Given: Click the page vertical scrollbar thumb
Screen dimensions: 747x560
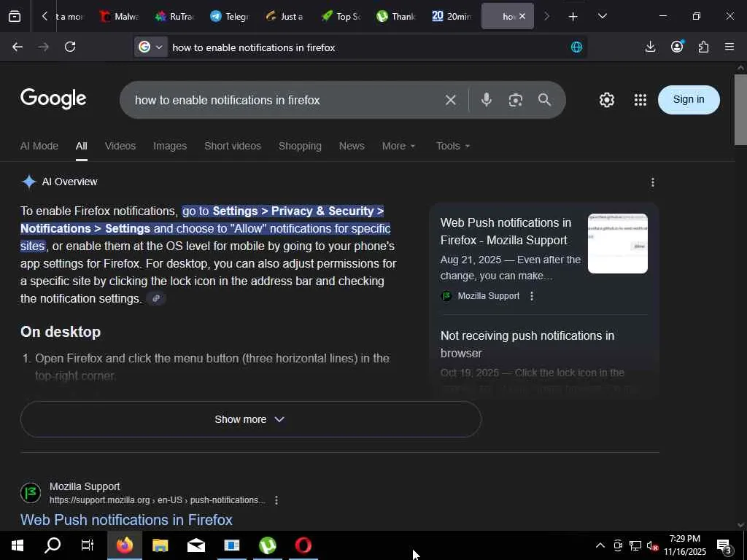Looking at the screenshot, I should point(740,109).
